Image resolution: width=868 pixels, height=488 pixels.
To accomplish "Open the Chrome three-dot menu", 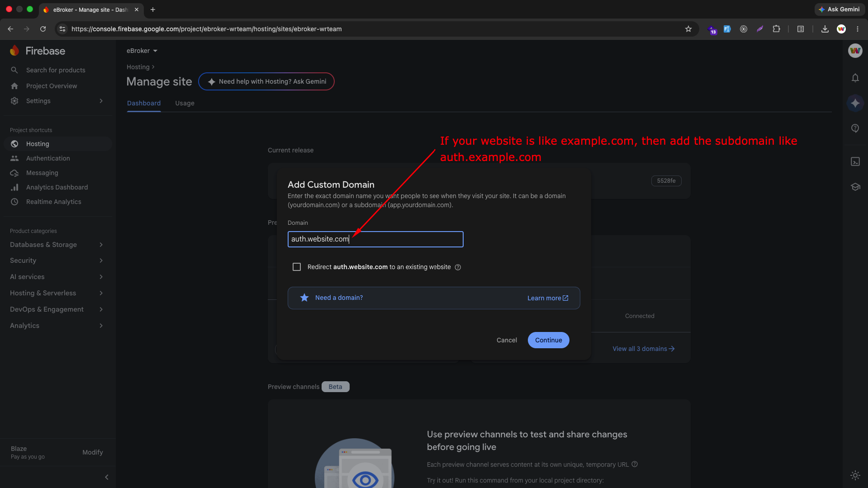I will pos(858,29).
